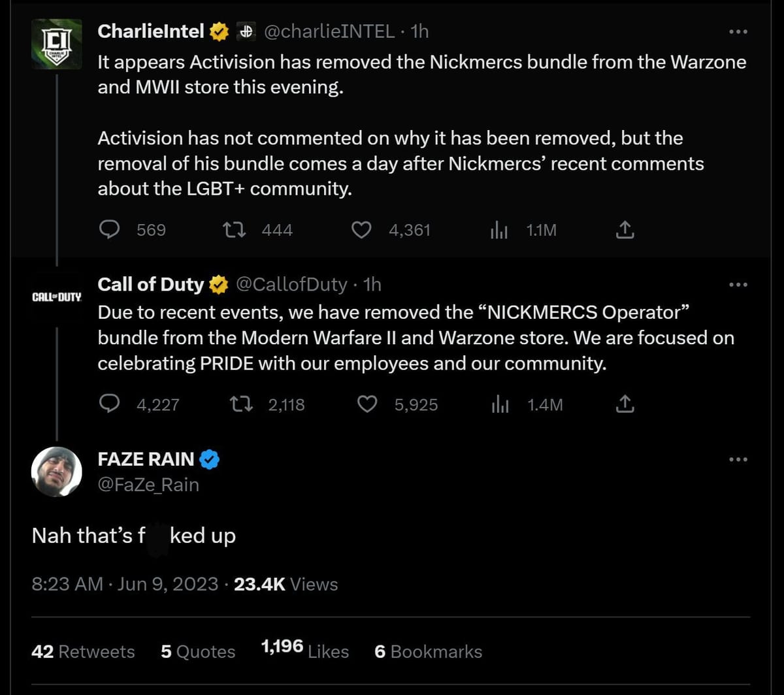
Task: Open the share icon on CharlieIntel's tweet
Action: click(x=625, y=230)
